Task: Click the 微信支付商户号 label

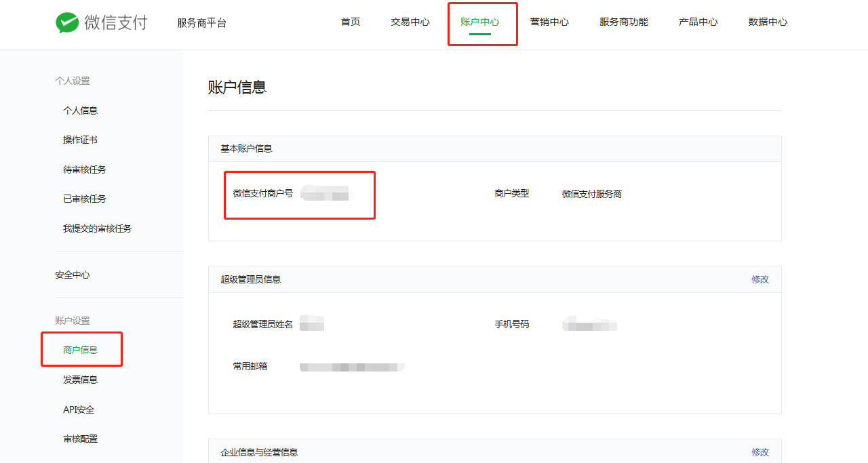Action: (x=263, y=193)
